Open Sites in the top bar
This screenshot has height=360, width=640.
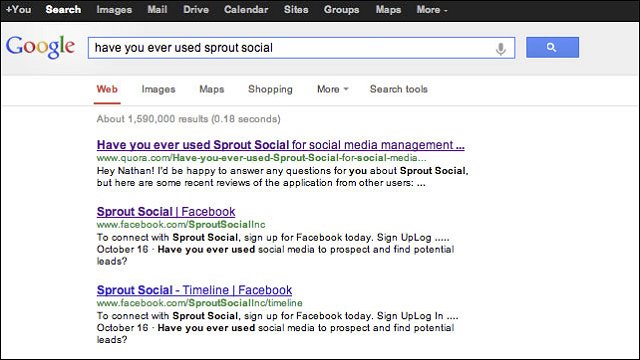click(x=296, y=9)
